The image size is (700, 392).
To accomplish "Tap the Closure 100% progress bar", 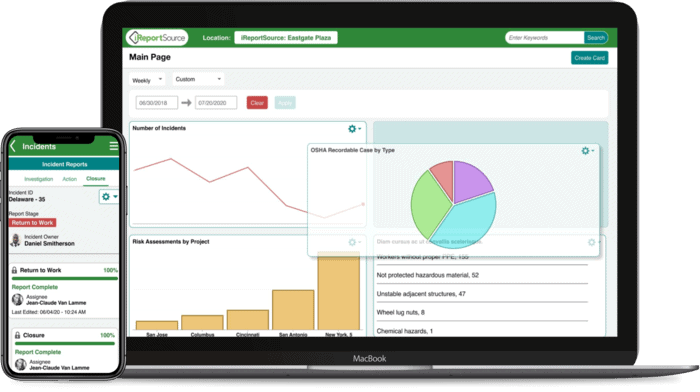I will [65, 343].
